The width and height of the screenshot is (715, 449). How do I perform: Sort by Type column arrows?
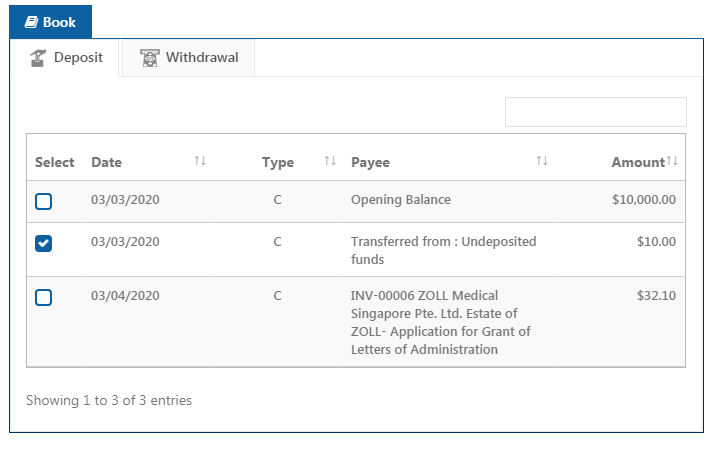tap(330, 160)
